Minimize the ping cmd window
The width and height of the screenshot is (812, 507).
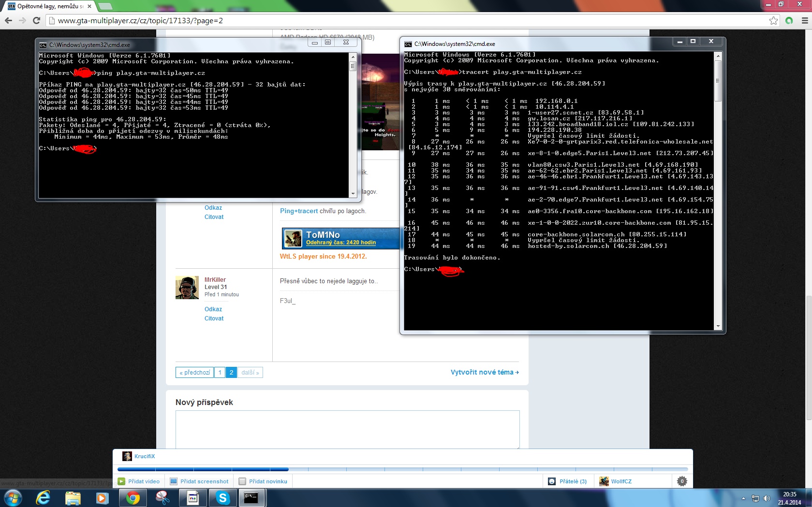[x=315, y=43]
